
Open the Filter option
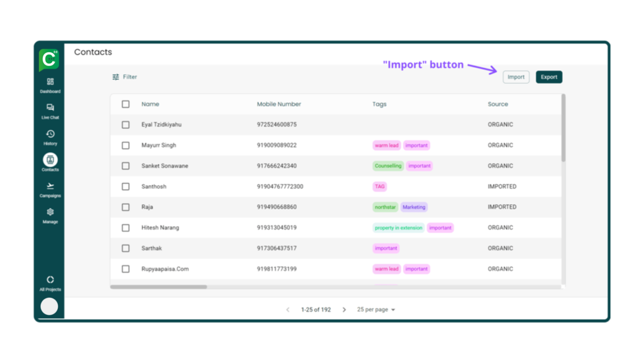tap(125, 77)
